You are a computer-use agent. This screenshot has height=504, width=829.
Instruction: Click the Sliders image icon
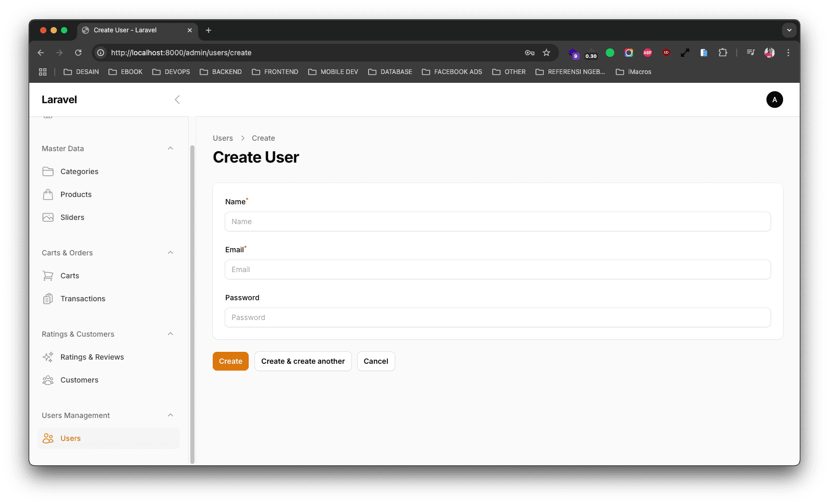pyautogui.click(x=48, y=217)
